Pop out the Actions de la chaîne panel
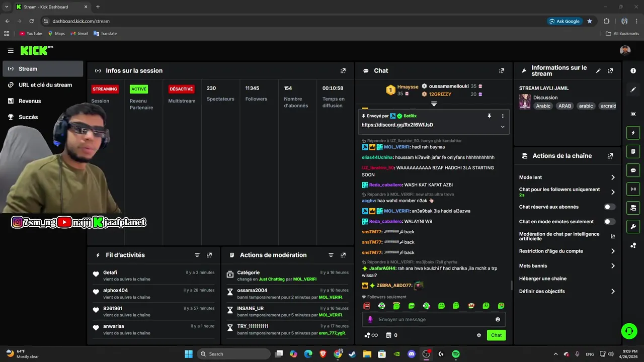Image resolution: width=644 pixels, height=362 pixels. click(x=610, y=156)
